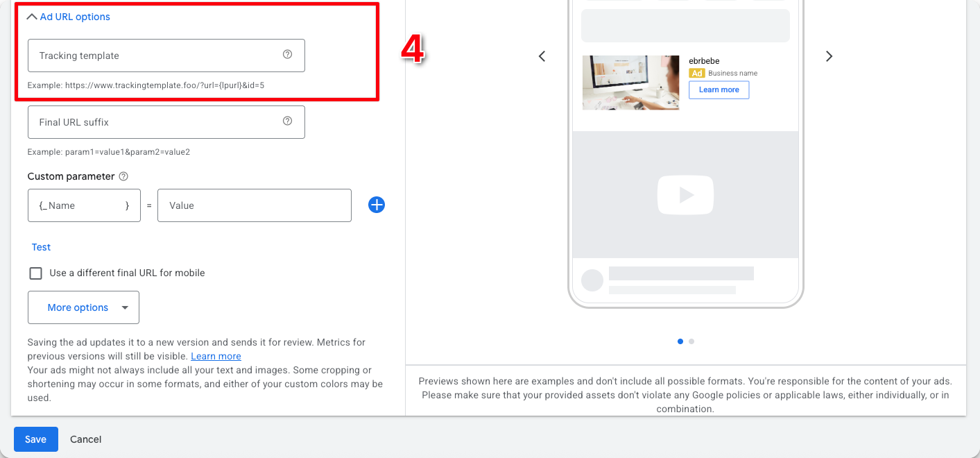
Task: Click the Final URL suffix field
Action: coord(166,122)
